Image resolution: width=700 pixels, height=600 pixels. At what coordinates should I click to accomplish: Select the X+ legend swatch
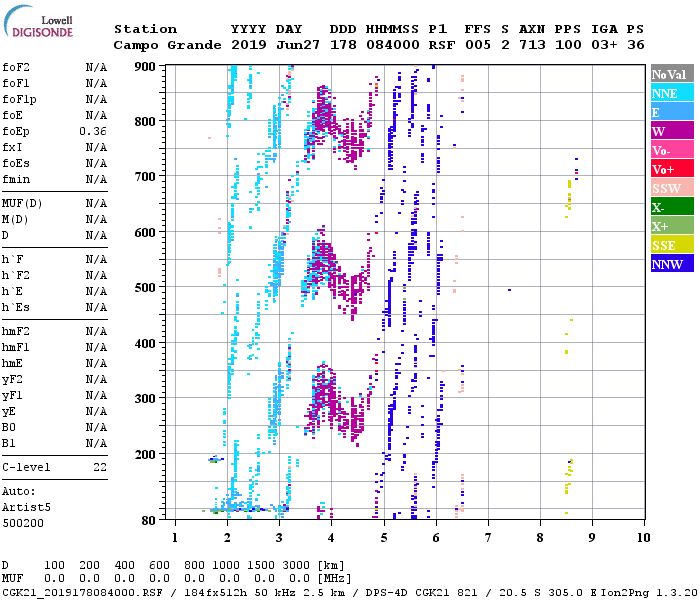[x=672, y=225]
